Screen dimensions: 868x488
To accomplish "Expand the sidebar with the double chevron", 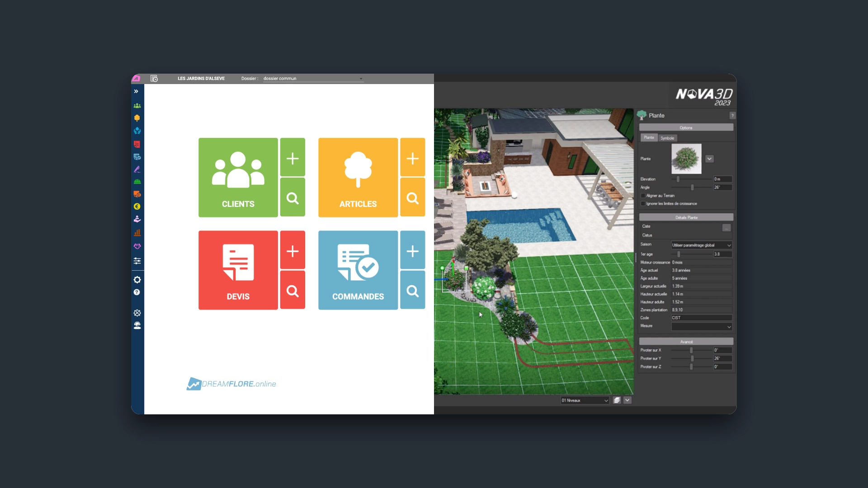I will (136, 91).
